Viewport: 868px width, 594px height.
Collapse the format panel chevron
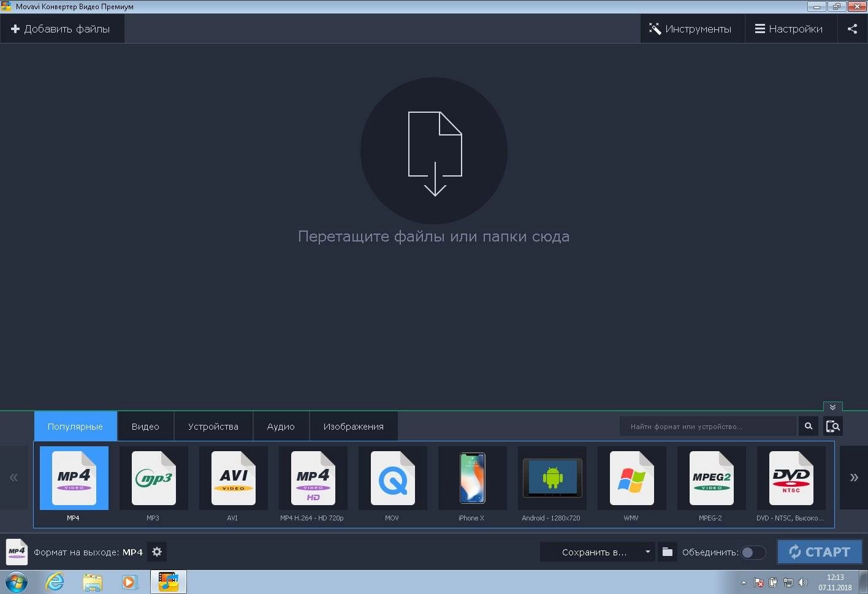(x=832, y=406)
